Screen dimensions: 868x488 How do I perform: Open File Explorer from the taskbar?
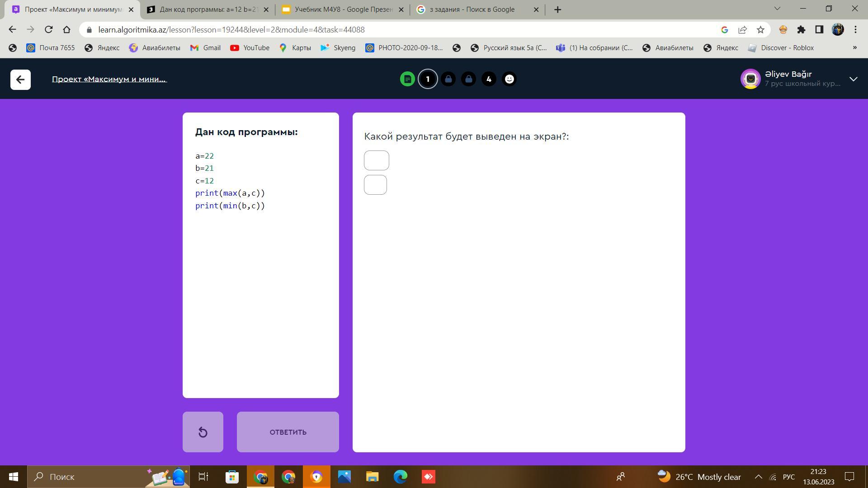tap(372, 477)
